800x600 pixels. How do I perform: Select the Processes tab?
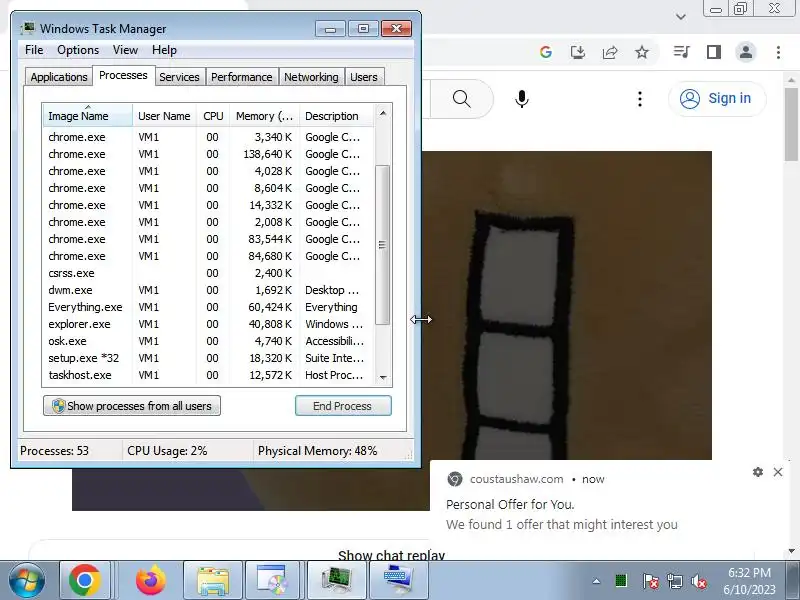(123, 76)
